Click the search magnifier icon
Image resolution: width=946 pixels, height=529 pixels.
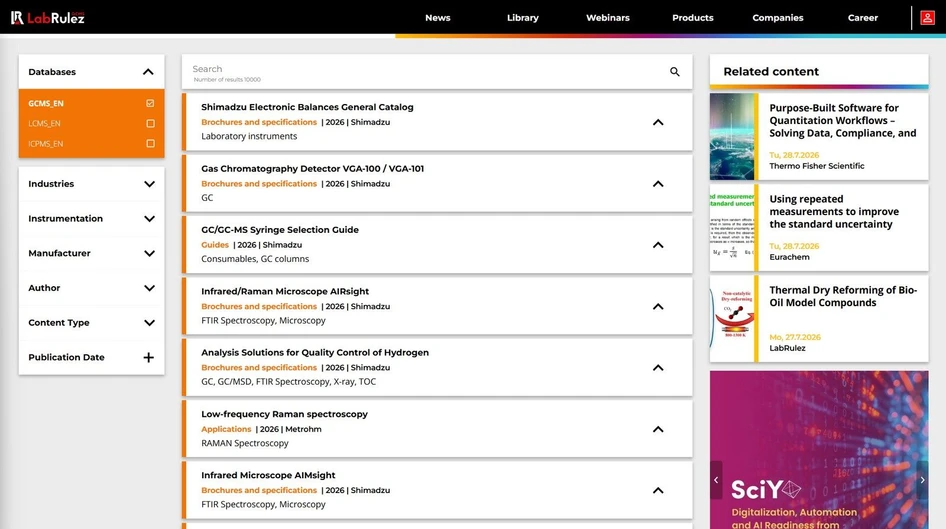[675, 72]
